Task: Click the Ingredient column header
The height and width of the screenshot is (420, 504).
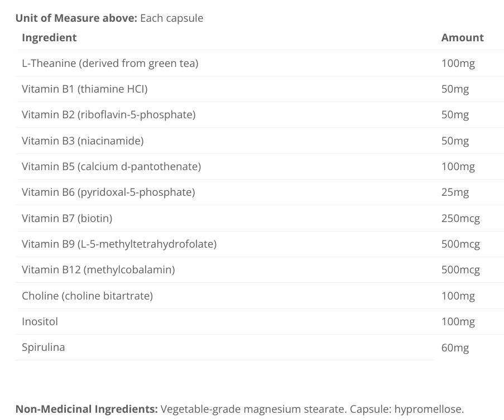Action: 49,37
